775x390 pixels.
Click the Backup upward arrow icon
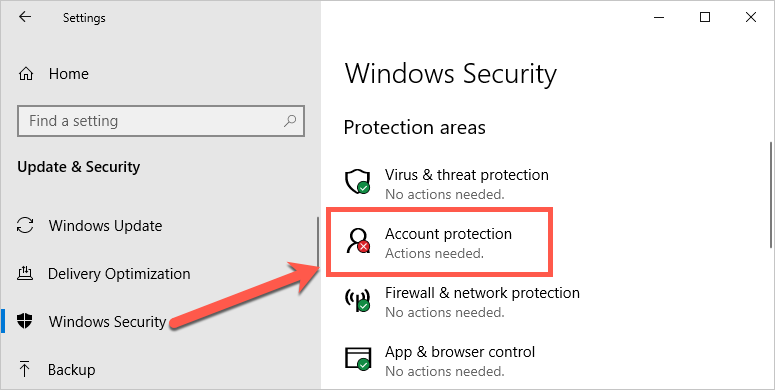(x=24, y=369)
